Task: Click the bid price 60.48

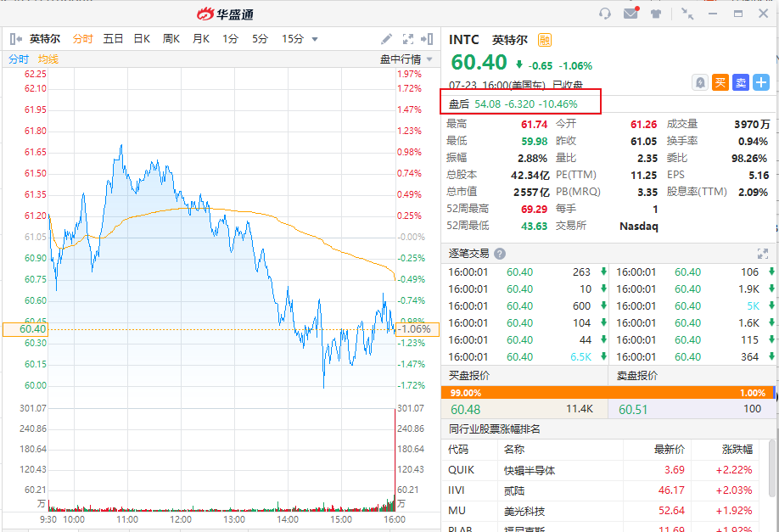Action: pos(466,409)
